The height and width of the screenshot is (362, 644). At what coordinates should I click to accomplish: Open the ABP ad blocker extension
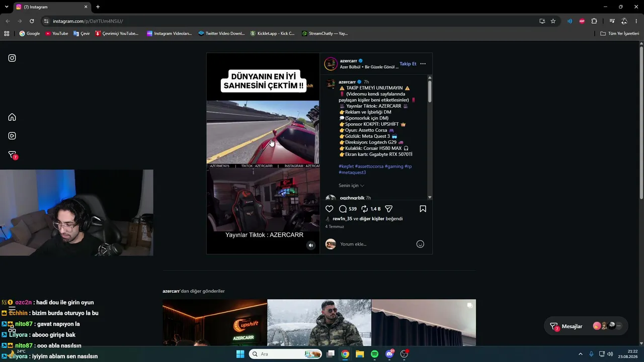[582, 21]
